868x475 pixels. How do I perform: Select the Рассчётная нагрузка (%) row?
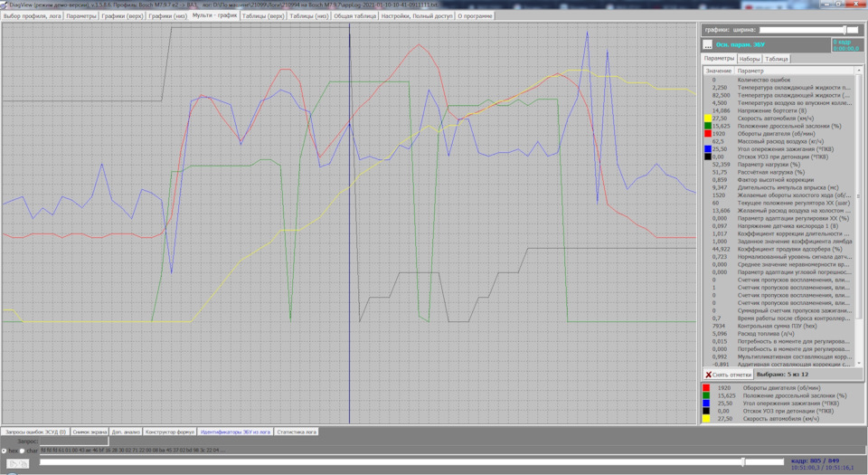(x=779, y=172)
